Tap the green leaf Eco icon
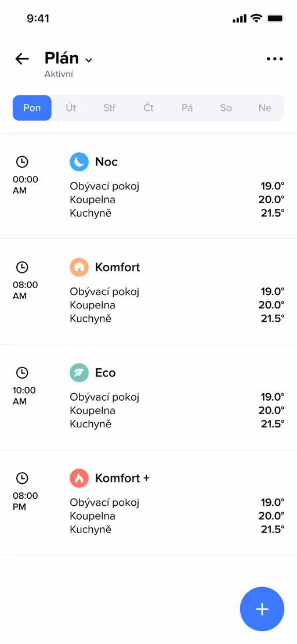The image size is (297, 644). (79, 373)
